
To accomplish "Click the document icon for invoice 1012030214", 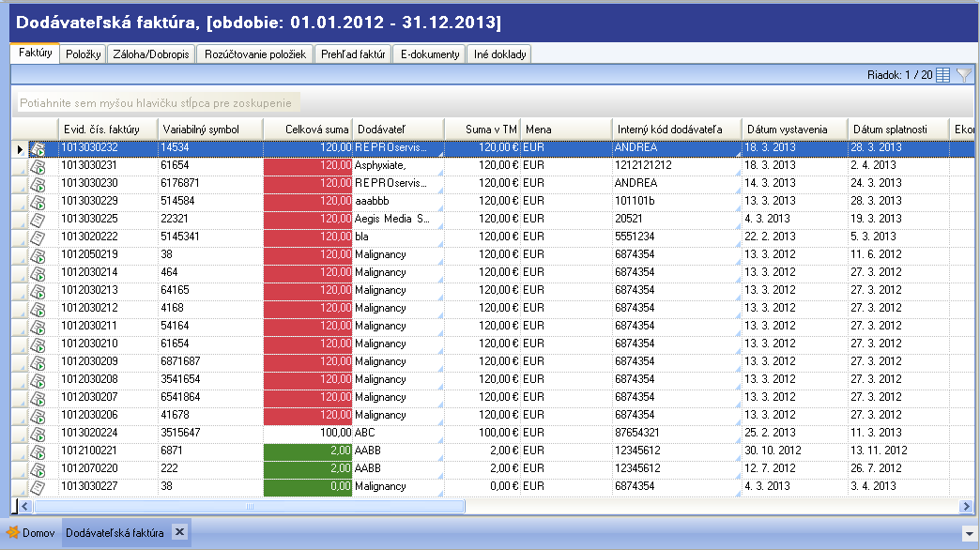I will 38,274.
